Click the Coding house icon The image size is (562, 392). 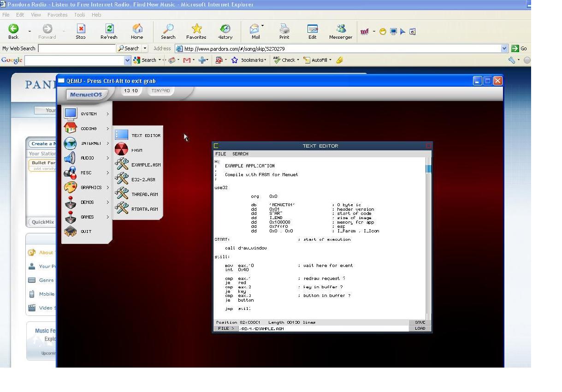[71, 128]
